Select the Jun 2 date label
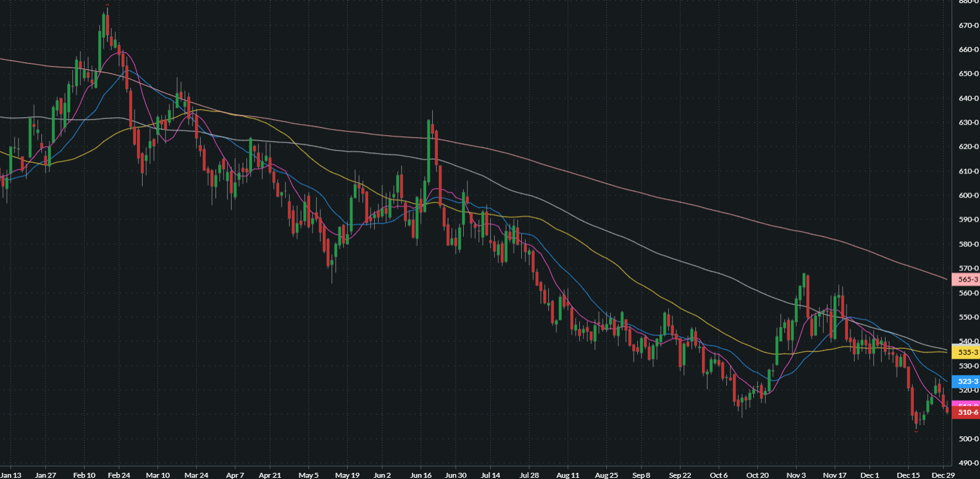This screenshot has width=980, height=479. [382, 475]
